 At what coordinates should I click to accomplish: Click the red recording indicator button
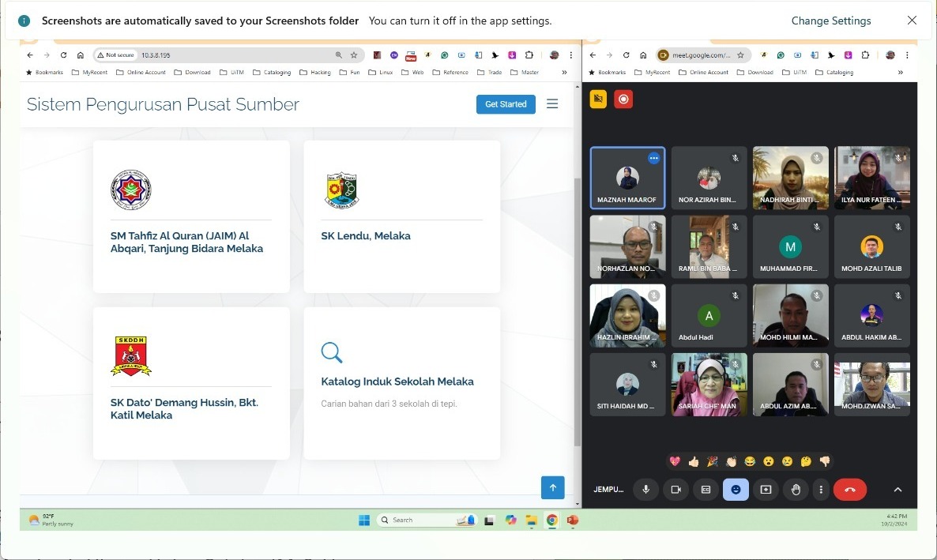623,100
